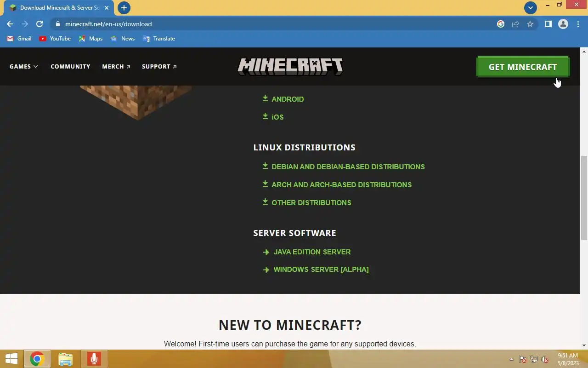Click the site padlock icon
588x368 pixels.
tap(57, 24)
